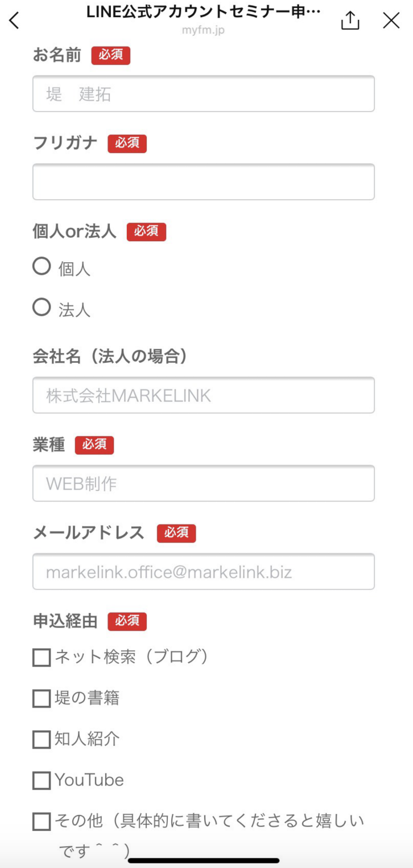Image resolution: width=413 pixels, height=868 pixels.
Task: Open the share icon in header
Action: pyautogui.click(x=350, y=21)
